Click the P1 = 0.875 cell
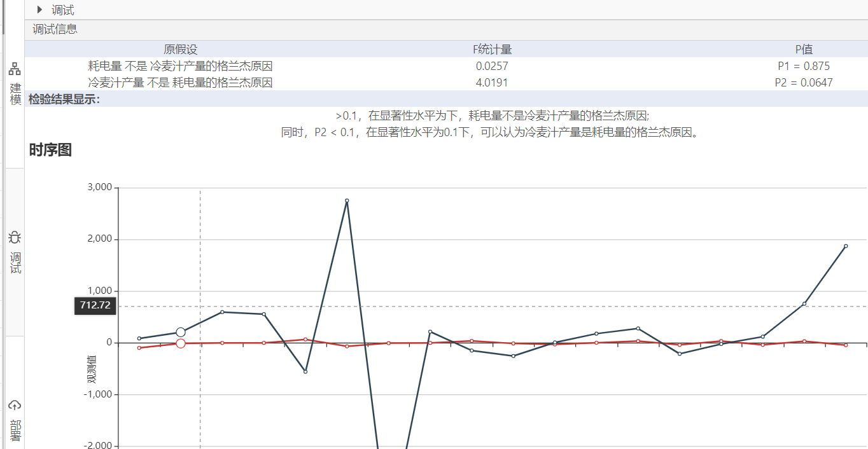 pyautogui.click(x=803, y=66)
